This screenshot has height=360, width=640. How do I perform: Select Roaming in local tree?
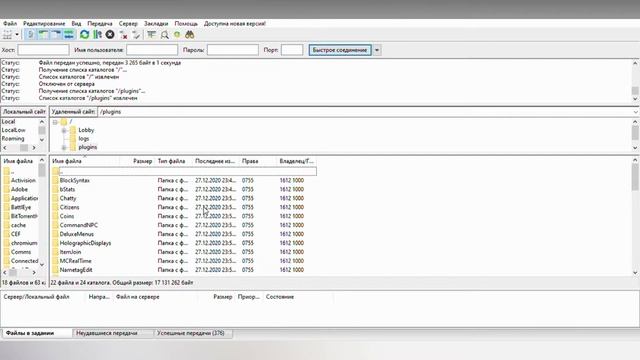coord(13,139)
